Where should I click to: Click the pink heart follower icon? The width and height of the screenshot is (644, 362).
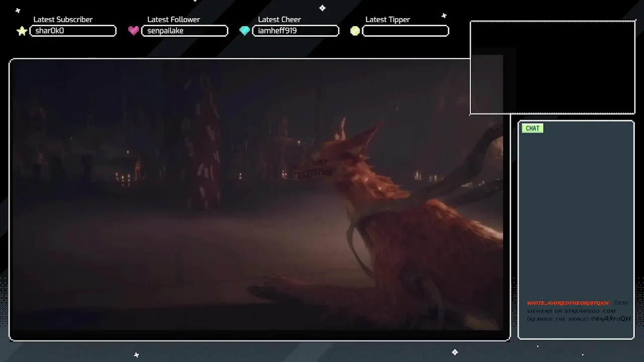(x=133, y=31)
